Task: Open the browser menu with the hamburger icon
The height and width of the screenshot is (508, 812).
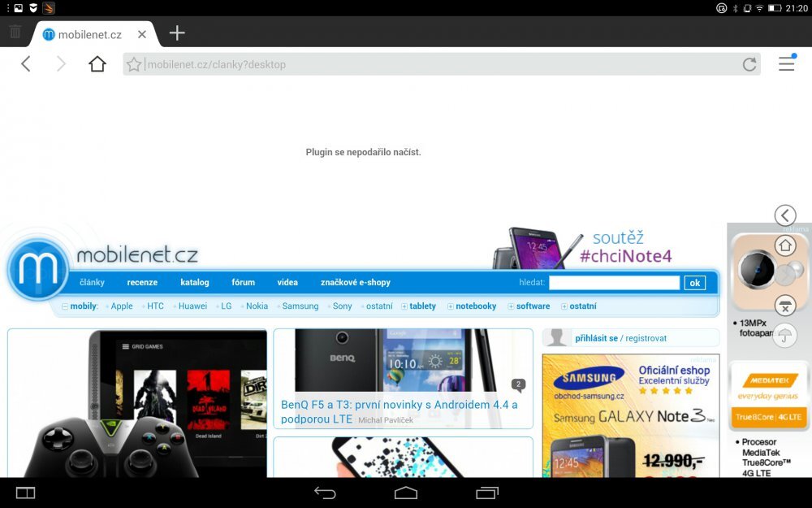Action: pyautogui.click(x=786, y=64)
